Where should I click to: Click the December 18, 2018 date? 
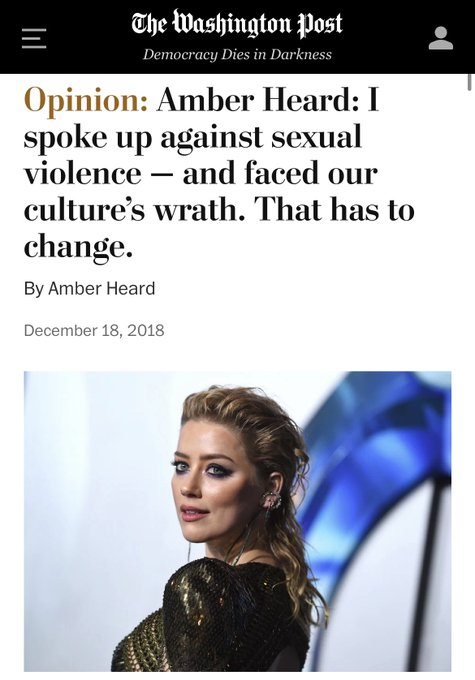(x=94, y=330)
